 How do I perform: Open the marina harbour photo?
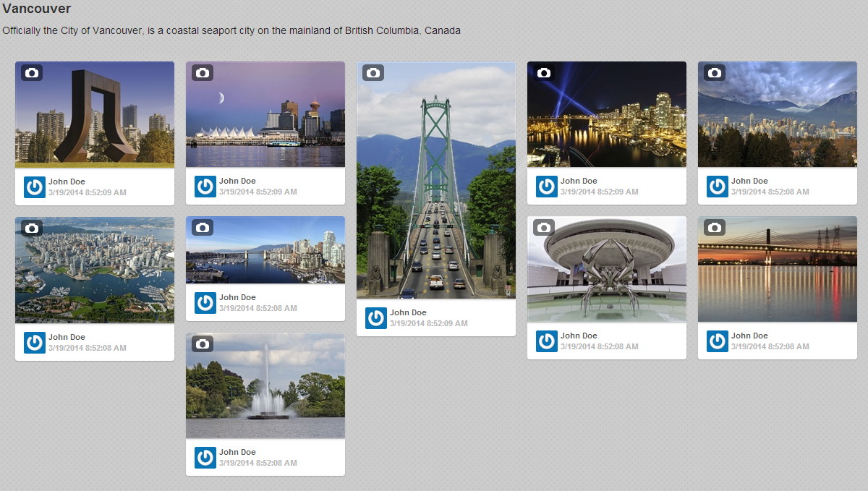coord(265,249)
